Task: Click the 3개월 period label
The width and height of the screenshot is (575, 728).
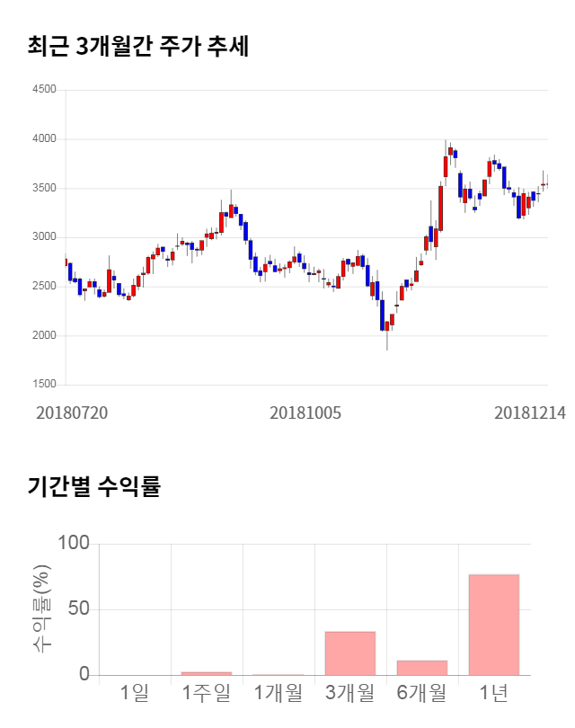Action: tap(350, 693)
